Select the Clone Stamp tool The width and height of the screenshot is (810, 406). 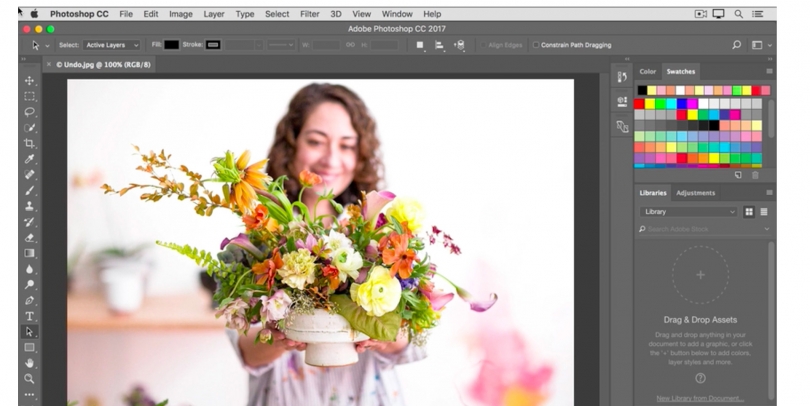pos(29,206)
